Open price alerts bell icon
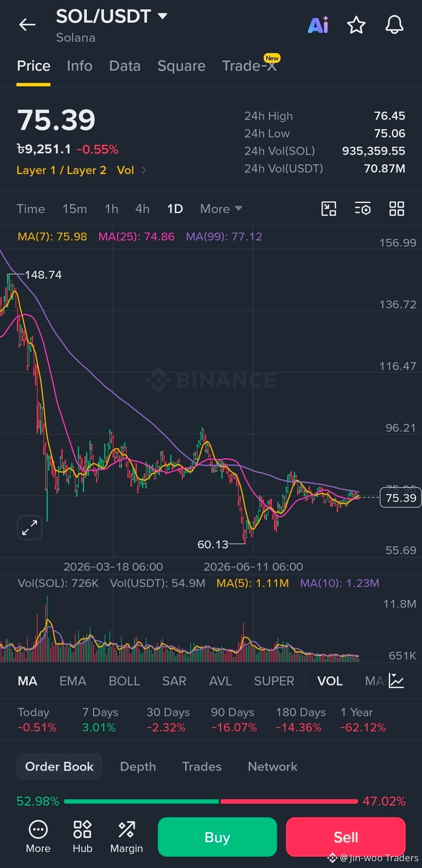 394,25
